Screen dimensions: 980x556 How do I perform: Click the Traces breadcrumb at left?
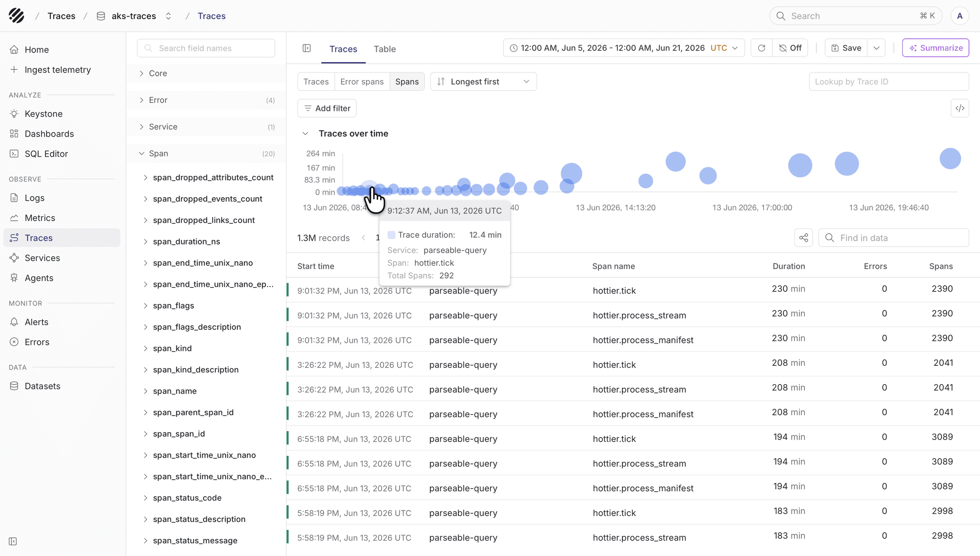click(61, 16)
